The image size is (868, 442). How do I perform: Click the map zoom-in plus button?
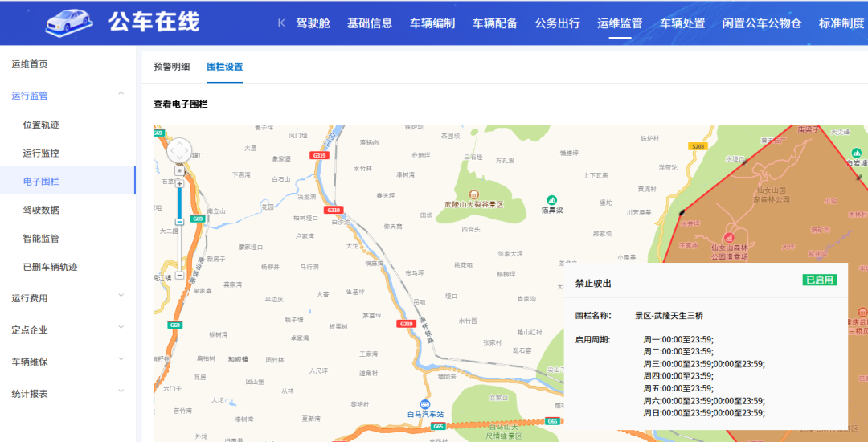tap(179, 184)
